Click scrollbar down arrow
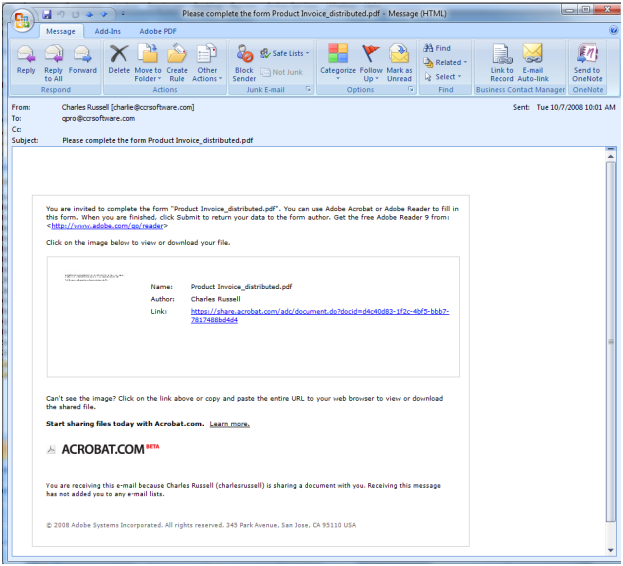 tap(611, 550)
